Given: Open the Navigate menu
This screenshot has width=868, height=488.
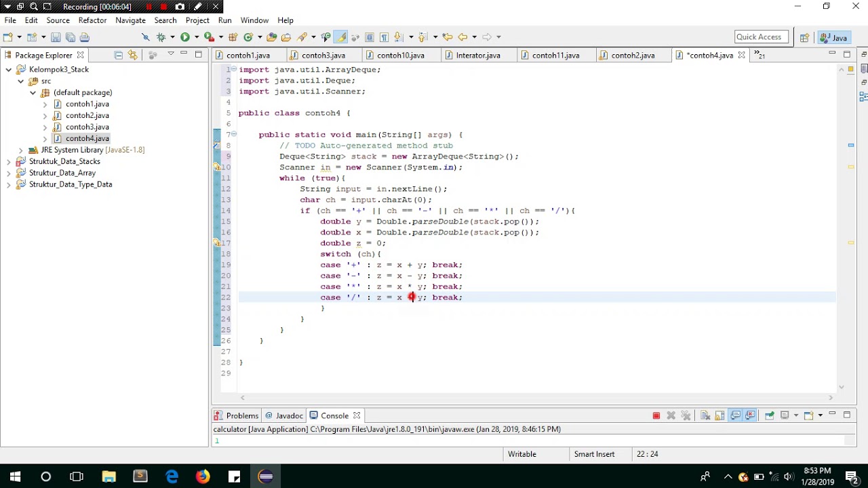Looking at the screenshot, I should (x=130, y=20).
